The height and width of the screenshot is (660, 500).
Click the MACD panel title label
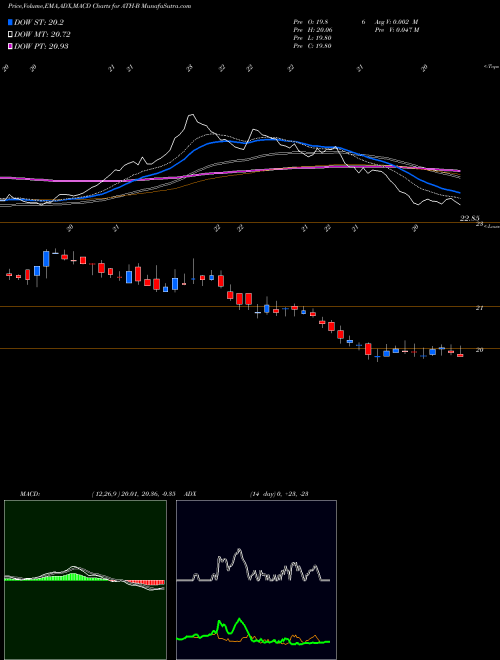pyautogui.click(x=30, y=494)
